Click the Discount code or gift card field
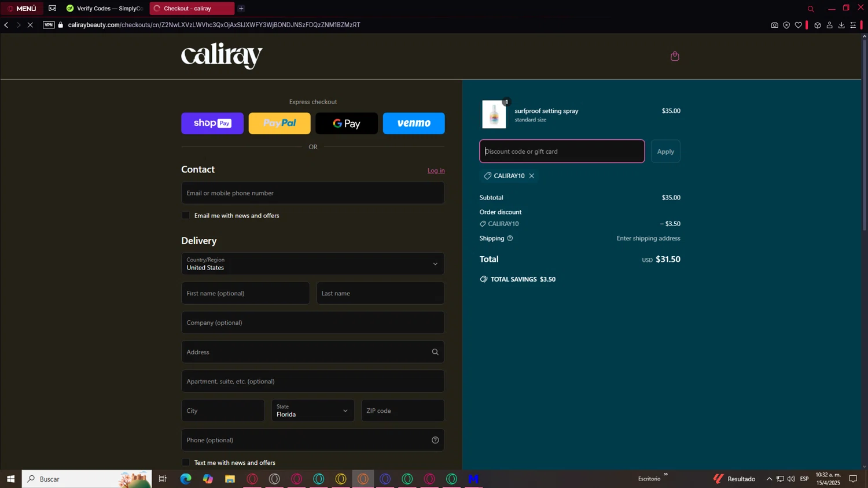Image resolution: width=868 pixels, height=488 pixels. point(562,151)
